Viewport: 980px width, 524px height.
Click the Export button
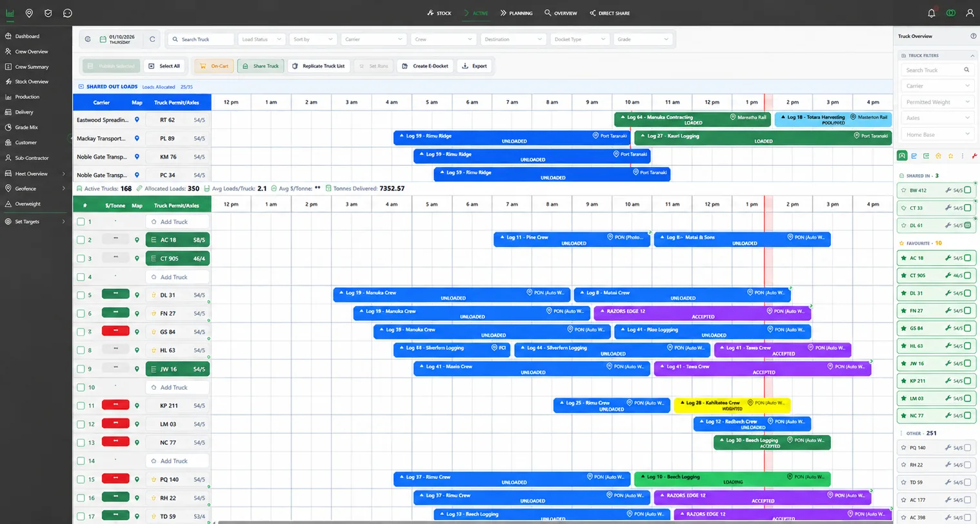(474, 66)
